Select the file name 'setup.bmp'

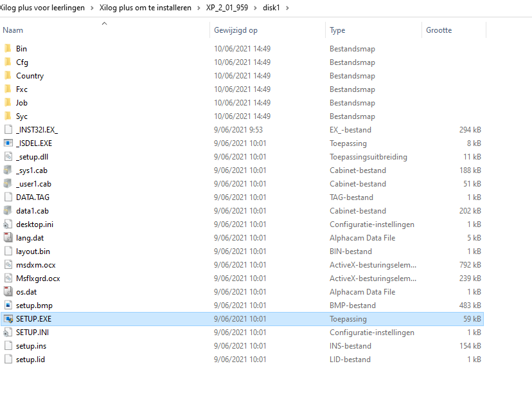[x=34, y=306]
